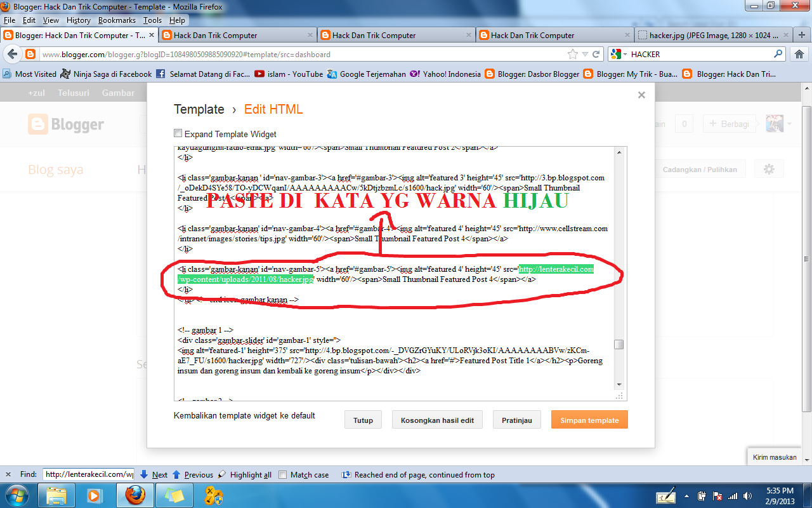Open Sticky Notes from taskbar
The height and width of the screenshot is (508, 812).
coord(173,495)
